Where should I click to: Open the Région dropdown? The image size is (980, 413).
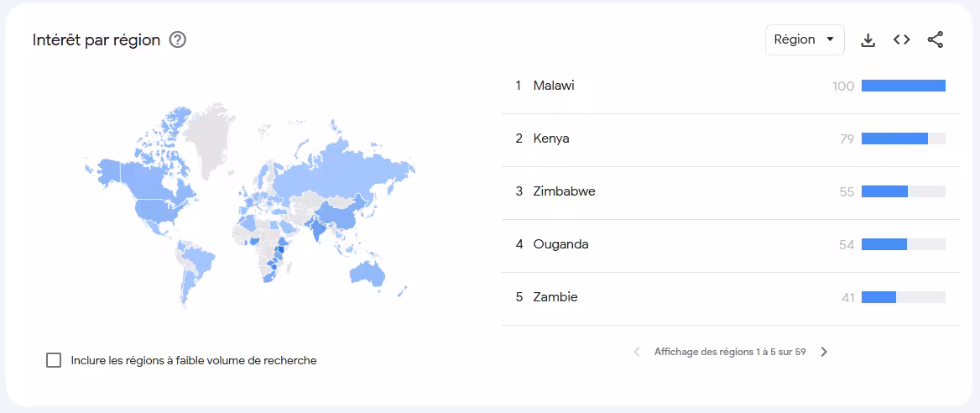(805, 40)
